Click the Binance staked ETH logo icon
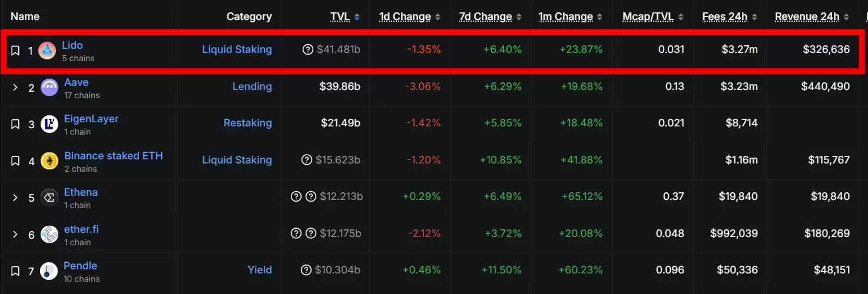This screenshot has width=868, height=294. point(49,161)
